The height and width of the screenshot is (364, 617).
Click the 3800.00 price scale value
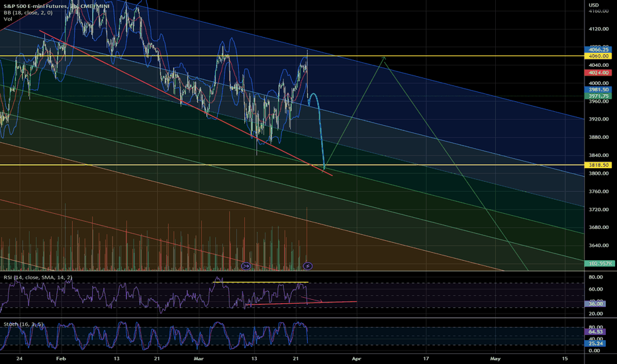(x=598, y=173)
